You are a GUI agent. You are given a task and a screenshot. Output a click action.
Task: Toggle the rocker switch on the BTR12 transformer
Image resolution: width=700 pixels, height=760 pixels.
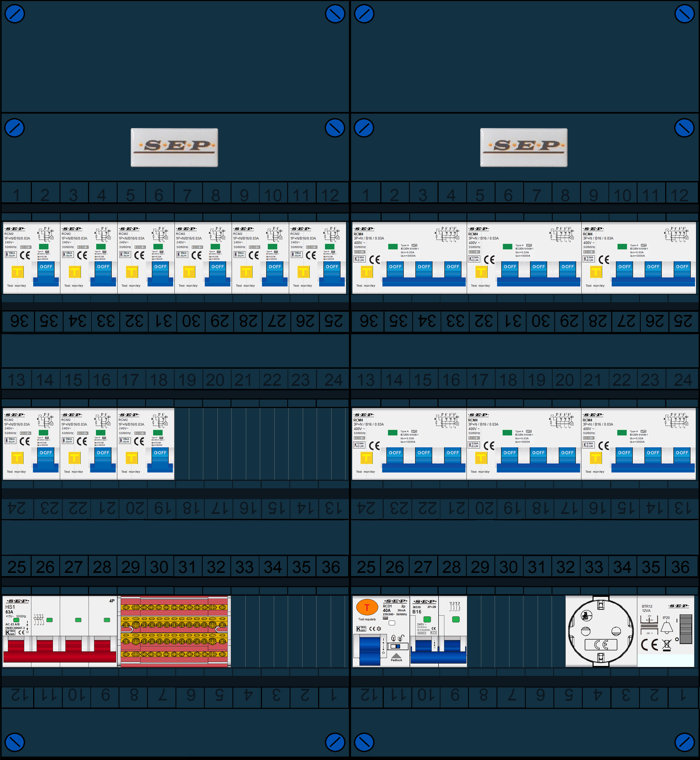click(686, 629)
